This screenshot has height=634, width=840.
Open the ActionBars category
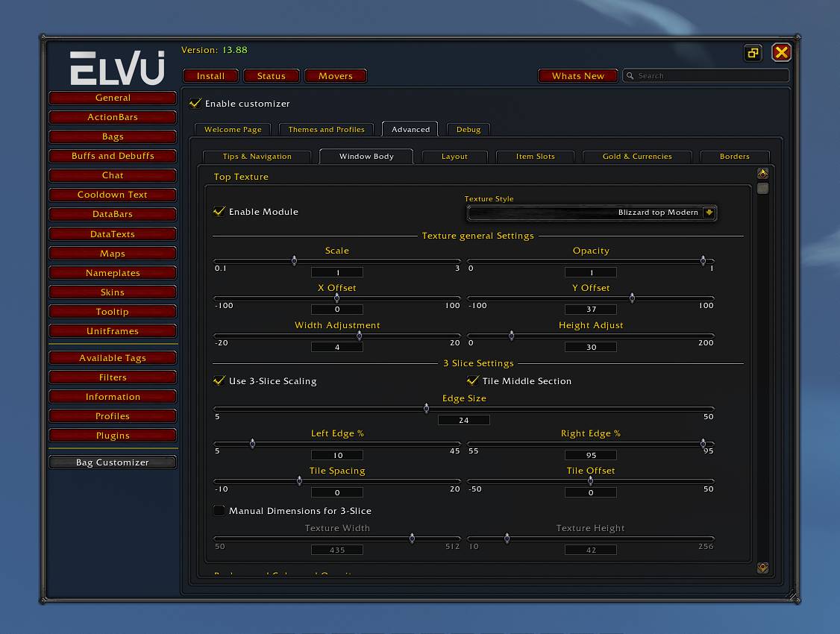click(x=113, y=117)
